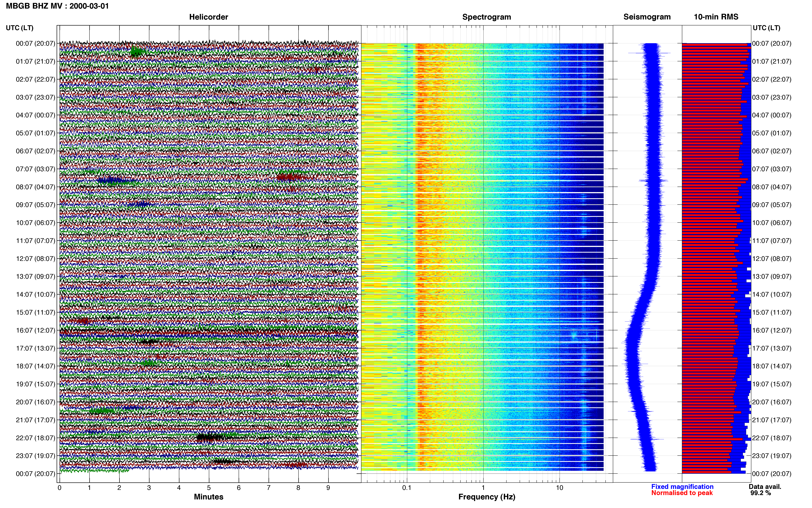Click the 0.1 tick on the frequency axis
The height and width of the screenshot is (508, 812).
(407, 488)
